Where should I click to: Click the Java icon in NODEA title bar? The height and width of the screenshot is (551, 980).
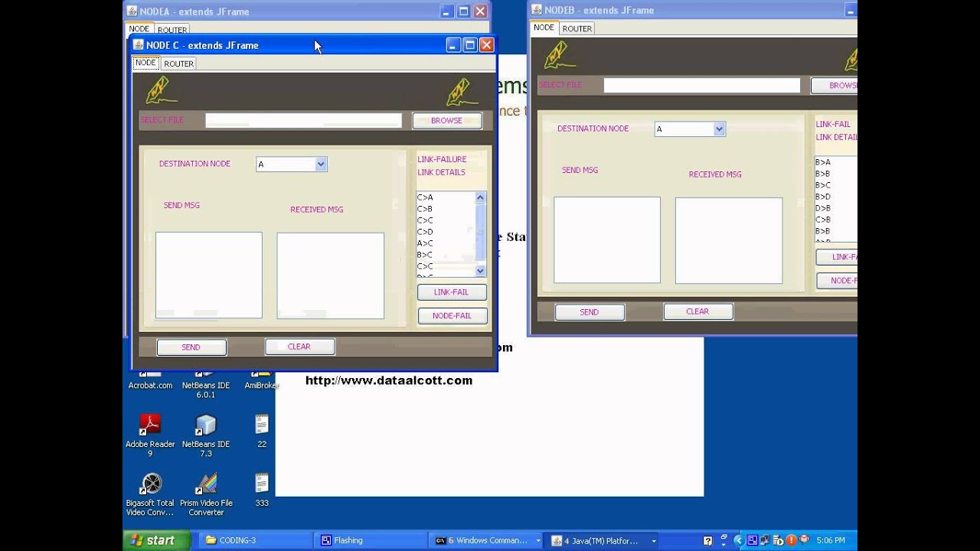(132, 11)
